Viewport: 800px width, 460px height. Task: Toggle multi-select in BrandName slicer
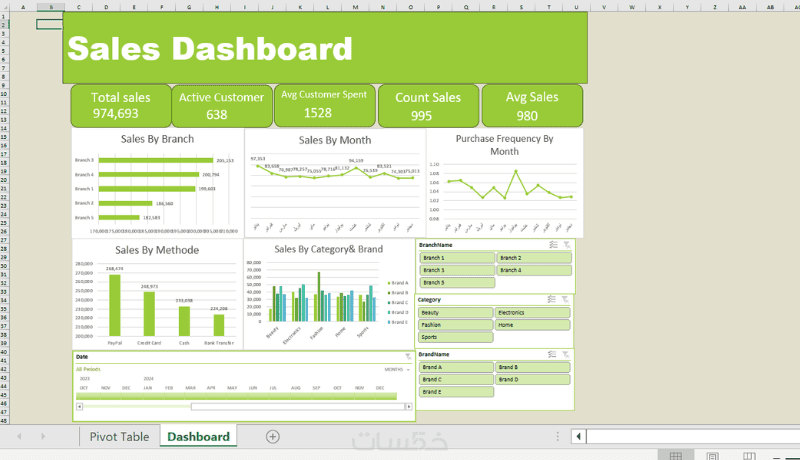click(x=552, y=354)
